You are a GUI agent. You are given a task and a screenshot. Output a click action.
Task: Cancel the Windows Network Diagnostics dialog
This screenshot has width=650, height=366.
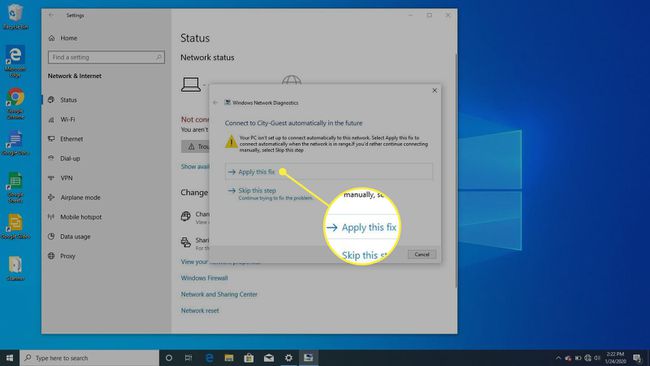[x=422, y=254]
